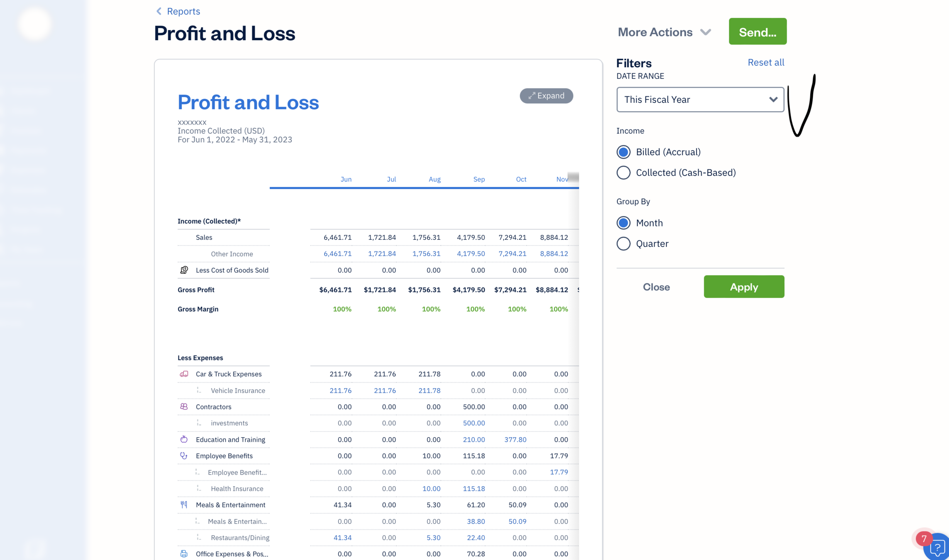949x560 pixels.
Task: Select Collected (Cash-Based) income option
Action: [x=623, y=173]
